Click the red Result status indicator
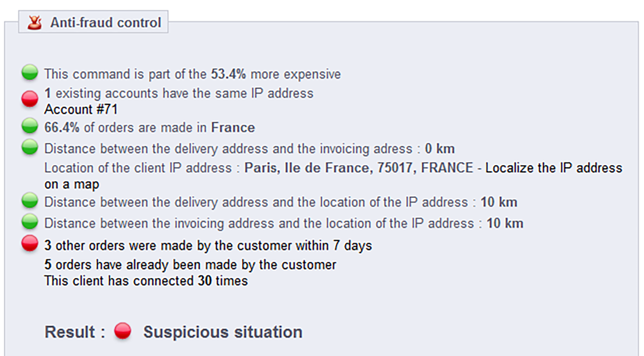The image size is (644, 356). [x=123, y=331]
